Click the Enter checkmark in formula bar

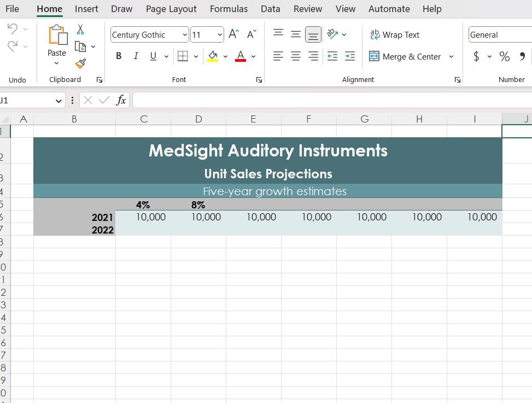(x=104, y=100)
